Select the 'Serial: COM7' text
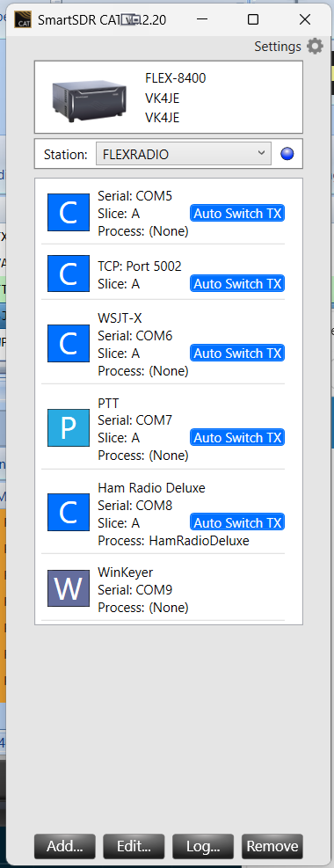The width and height of the screenshot is (334, 868). [135, 420]
